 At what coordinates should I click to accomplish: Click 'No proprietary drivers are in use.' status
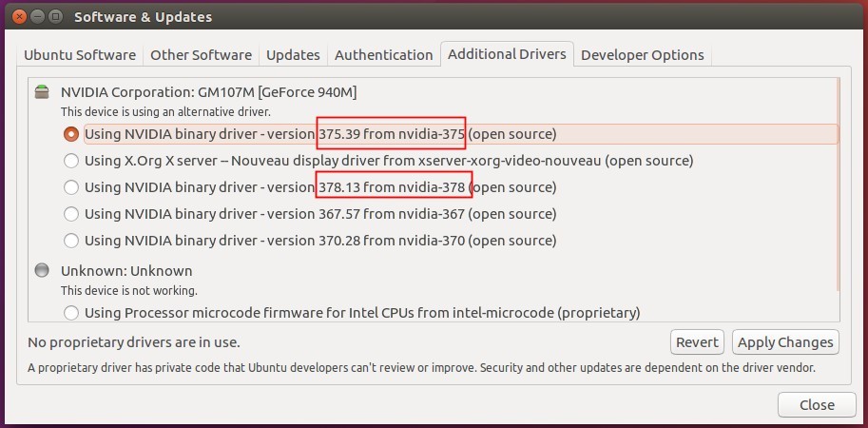tap(134, 342)
